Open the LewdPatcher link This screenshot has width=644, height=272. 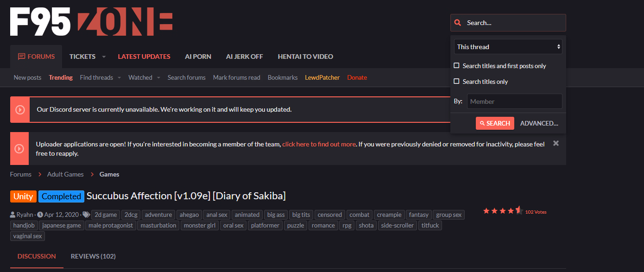(322, 77)
